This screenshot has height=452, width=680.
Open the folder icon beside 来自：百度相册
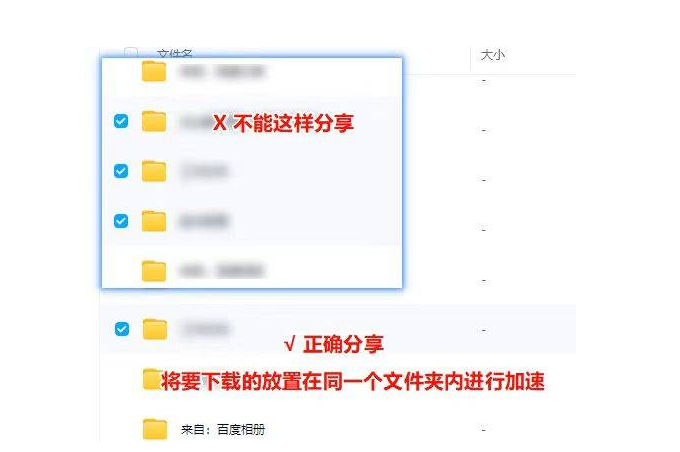(x=155, y=429)
